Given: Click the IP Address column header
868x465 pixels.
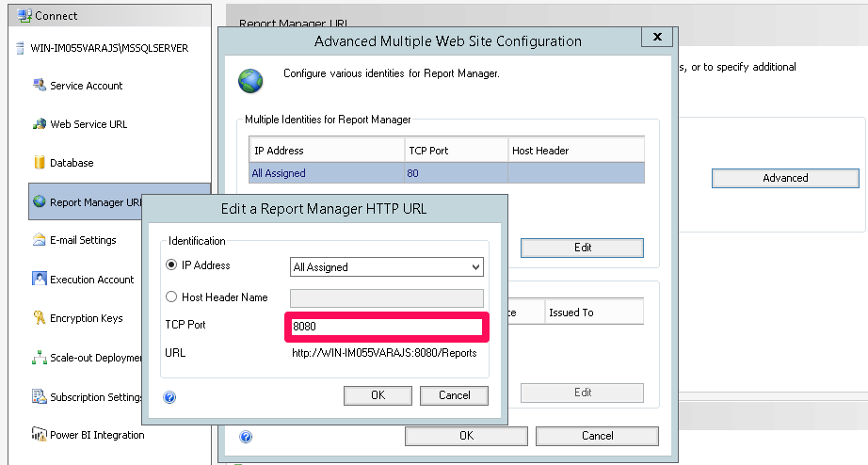Looking at the screenshot, I should click(x=327, y=150).
